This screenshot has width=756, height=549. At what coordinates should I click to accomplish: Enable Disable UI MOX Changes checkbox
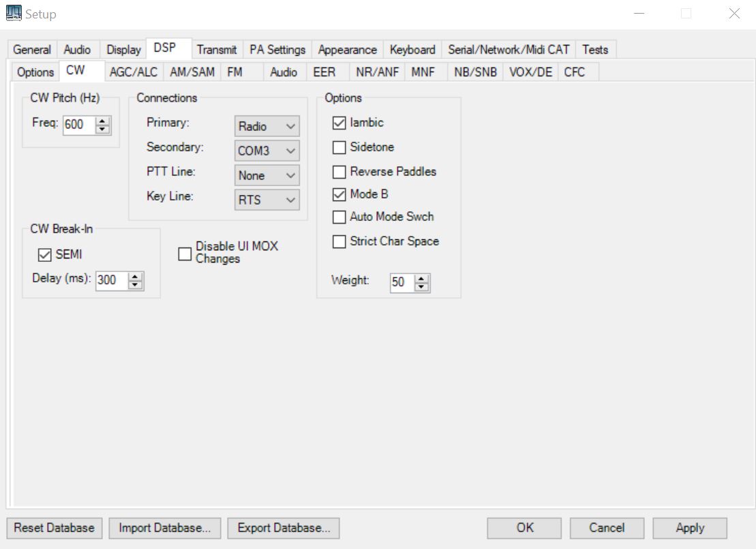click(185, 254)
